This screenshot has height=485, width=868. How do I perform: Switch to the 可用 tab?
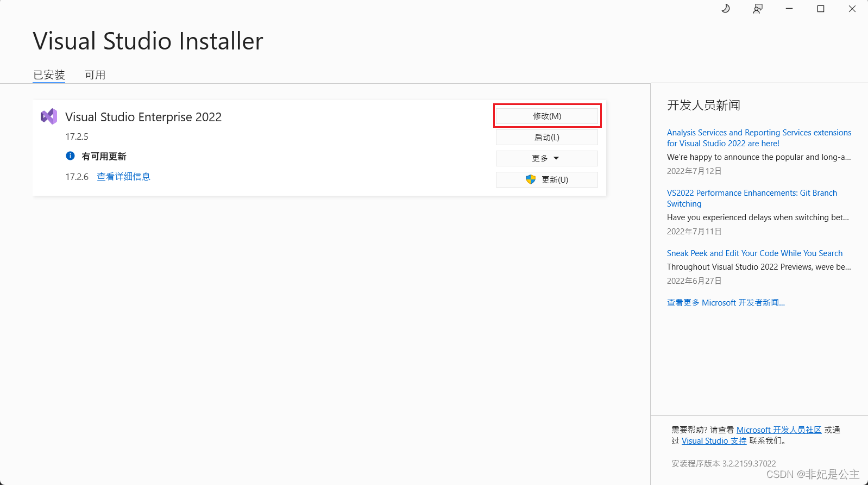click(x=95, y=75)
